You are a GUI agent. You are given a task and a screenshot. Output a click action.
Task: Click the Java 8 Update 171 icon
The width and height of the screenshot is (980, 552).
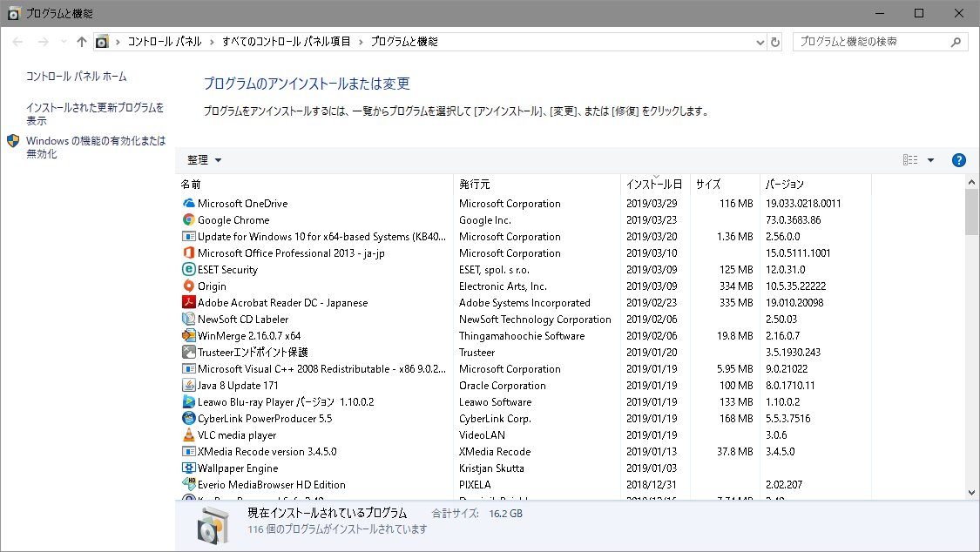[189, 386]
